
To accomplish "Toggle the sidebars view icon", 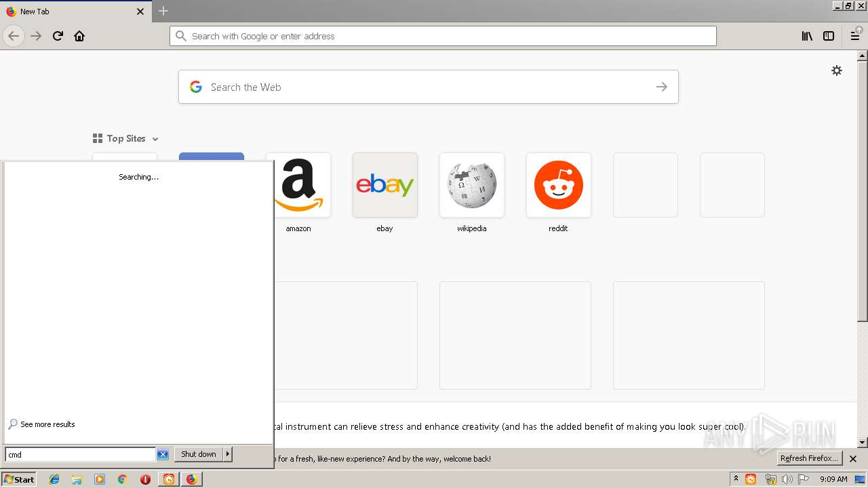I will click(829, 36).
